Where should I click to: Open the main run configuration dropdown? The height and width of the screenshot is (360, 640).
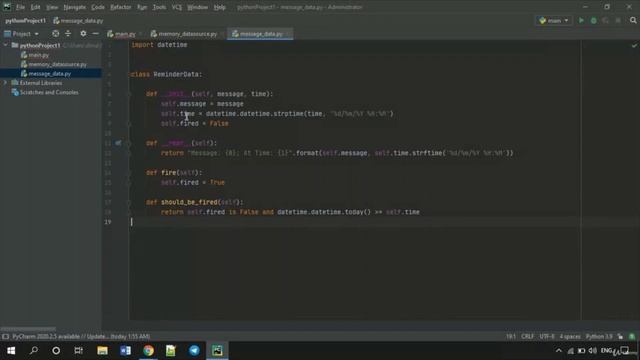pyautogui.click(x=554, y=20)
